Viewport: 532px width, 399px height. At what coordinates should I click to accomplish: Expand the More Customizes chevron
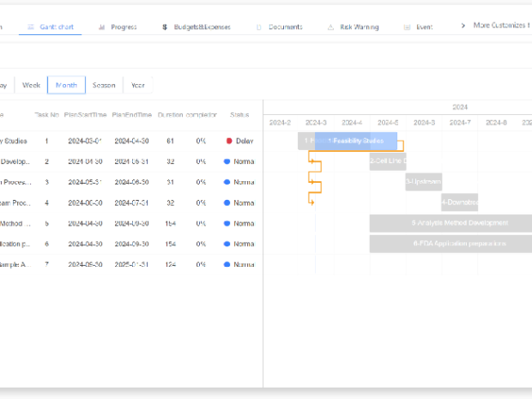(x=464, y=26)
